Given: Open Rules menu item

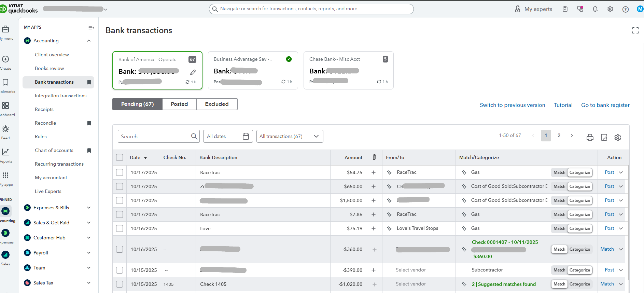Looking at the screenshot, I should click(x=41, y=137).
